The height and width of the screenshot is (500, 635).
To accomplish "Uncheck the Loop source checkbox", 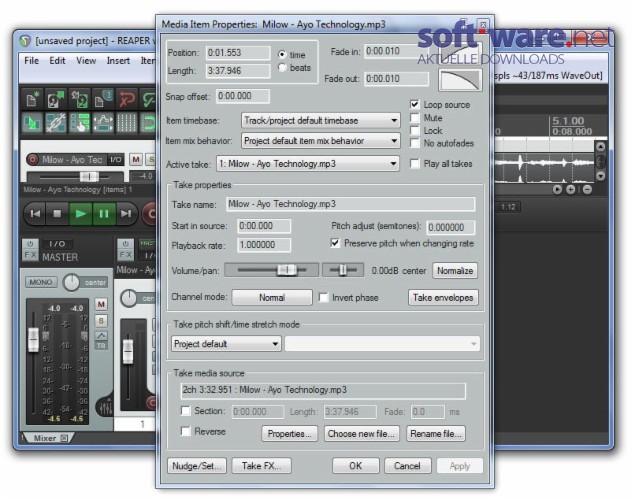I will pyautogui.click(x=414, y=104).
